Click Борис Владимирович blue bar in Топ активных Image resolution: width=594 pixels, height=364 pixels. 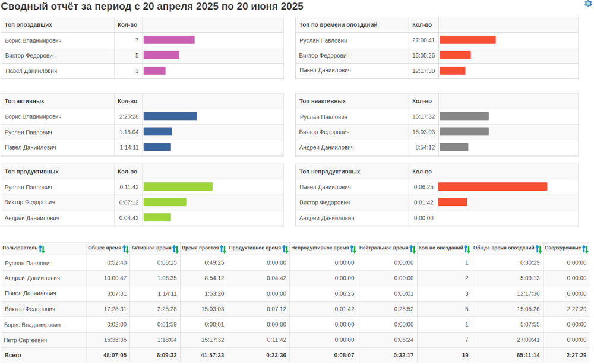point(170,116)
